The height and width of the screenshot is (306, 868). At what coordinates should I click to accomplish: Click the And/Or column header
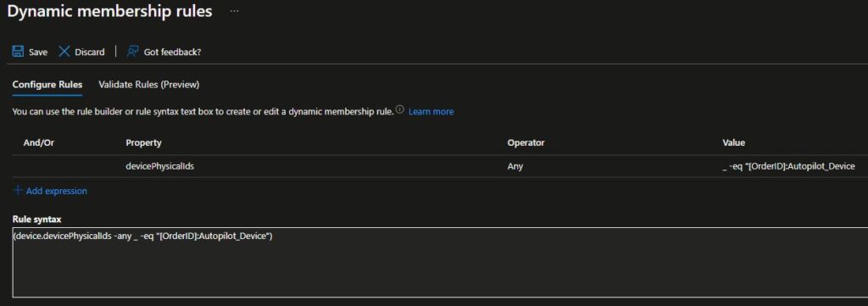point(39,142)
